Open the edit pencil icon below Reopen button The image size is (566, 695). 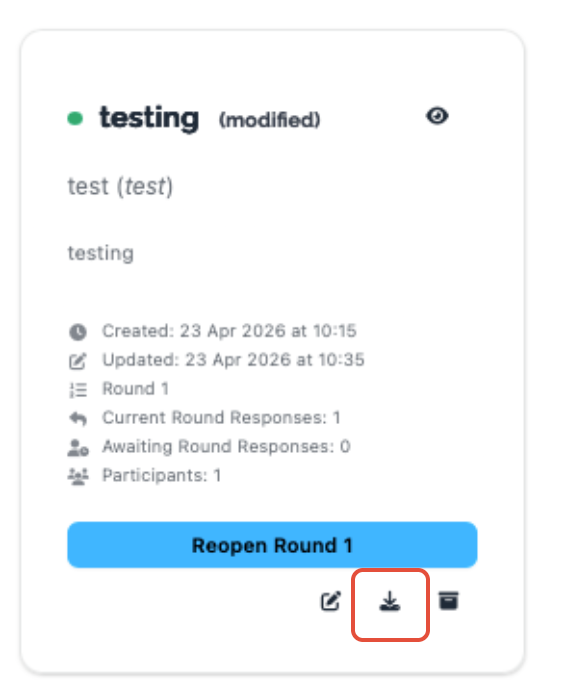pyautogui.click(x=331, y=601)
